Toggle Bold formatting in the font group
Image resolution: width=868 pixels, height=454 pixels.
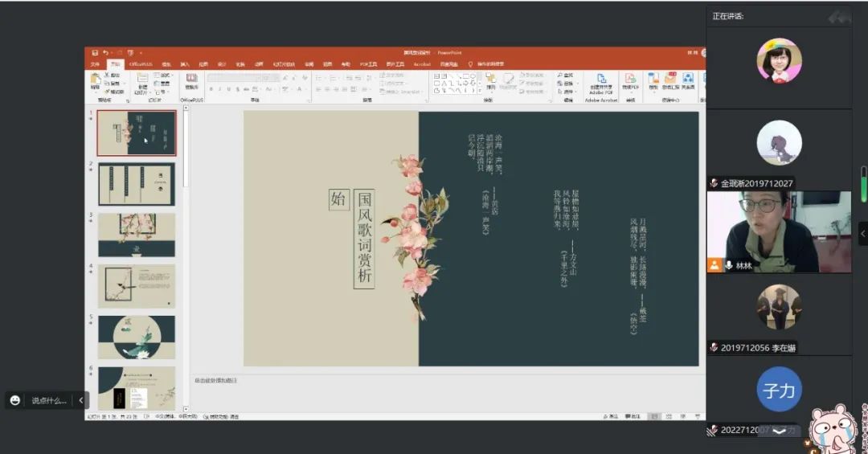click(211, 89)
